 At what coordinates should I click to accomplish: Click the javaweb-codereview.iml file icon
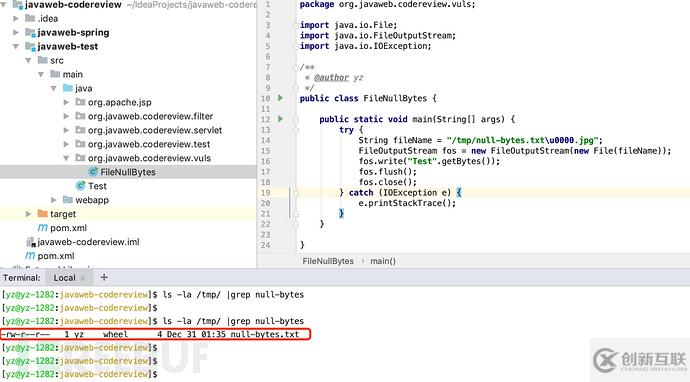tap(31, 242)
